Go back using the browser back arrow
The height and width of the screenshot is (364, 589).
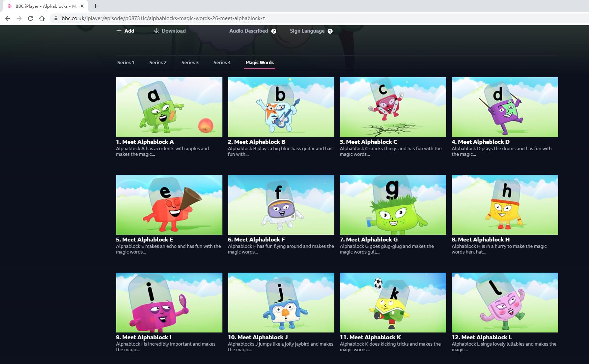point(8,18)
